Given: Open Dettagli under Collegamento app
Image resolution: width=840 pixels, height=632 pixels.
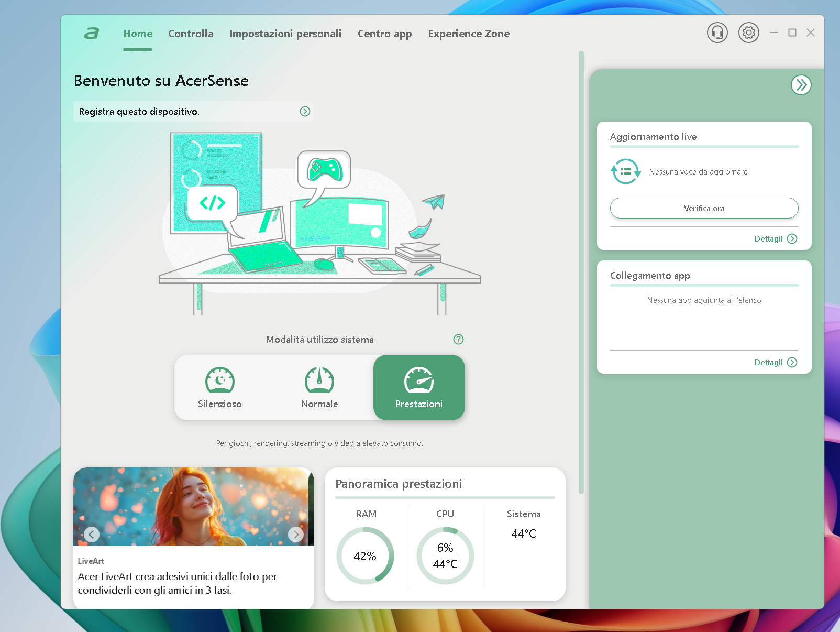Looking at the screenshot, I should (776, 362).
